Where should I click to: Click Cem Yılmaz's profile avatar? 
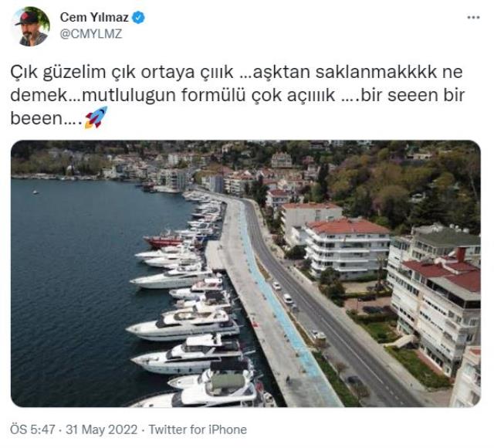(31, 26)
